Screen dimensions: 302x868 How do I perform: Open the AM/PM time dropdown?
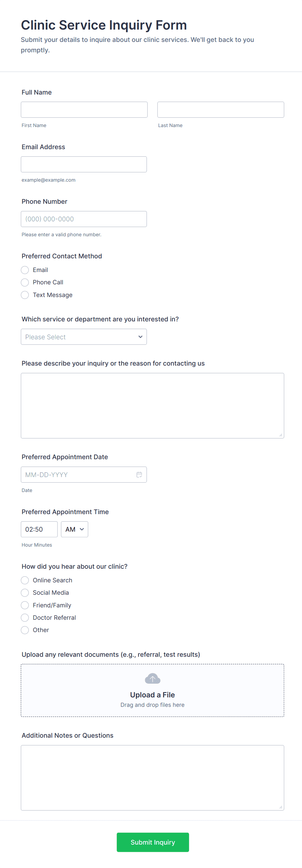coord(74,529)
